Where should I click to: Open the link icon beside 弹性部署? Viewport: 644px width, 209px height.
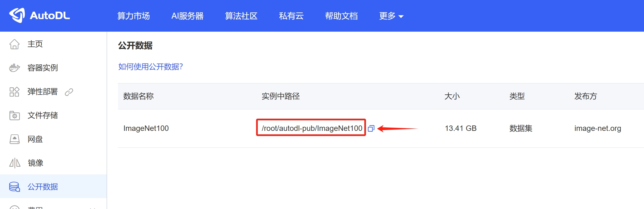[69, 92]
